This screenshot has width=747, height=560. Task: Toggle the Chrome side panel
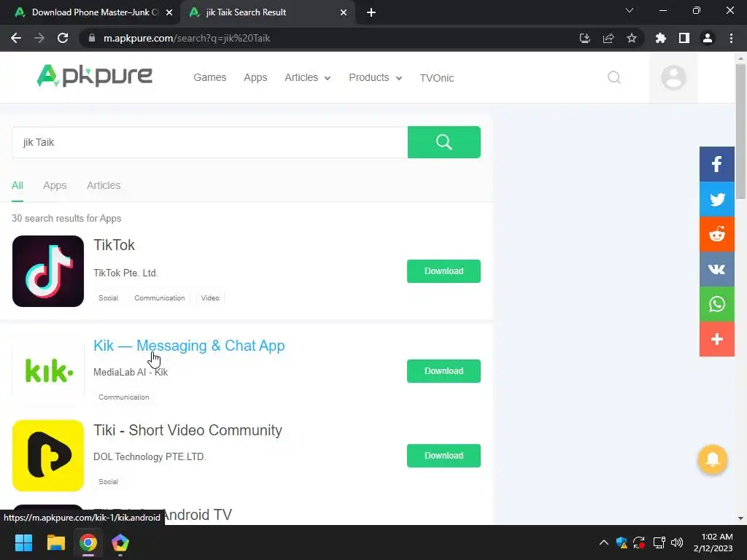(684, 38)
